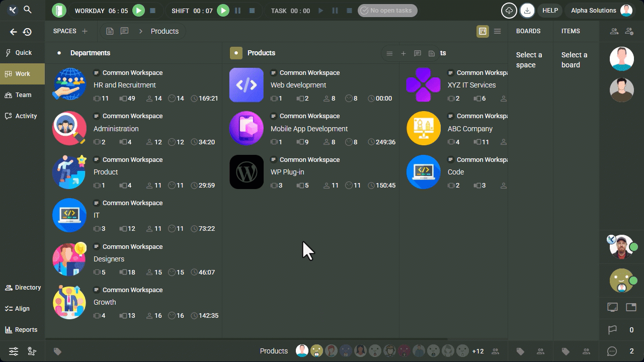The image size is (644, 362).
Task: Expand the +12 more members list
Action: point(478,351)
